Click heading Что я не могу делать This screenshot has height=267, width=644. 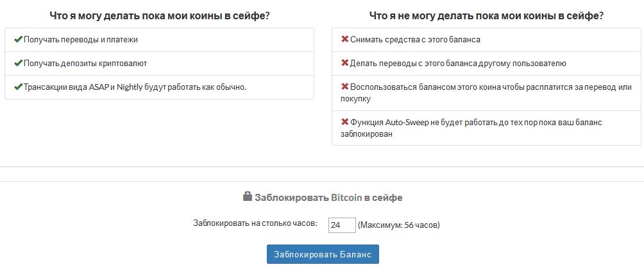pos(486,16)
